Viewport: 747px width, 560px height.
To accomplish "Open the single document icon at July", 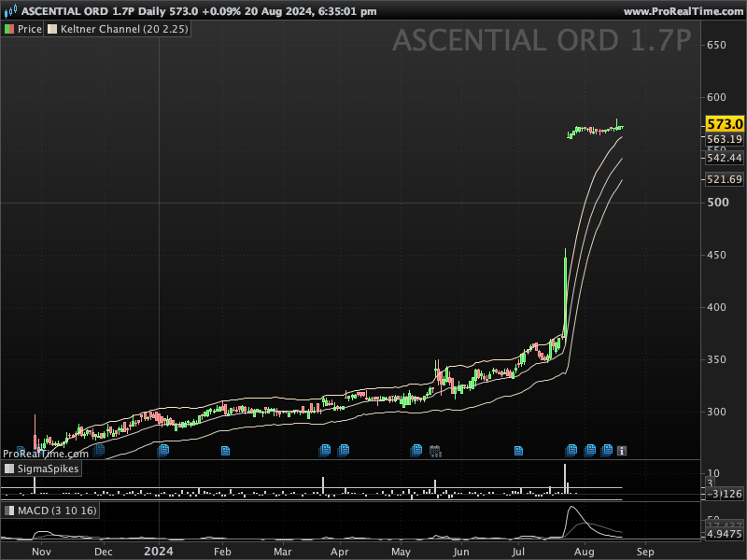I will (518, 451).
